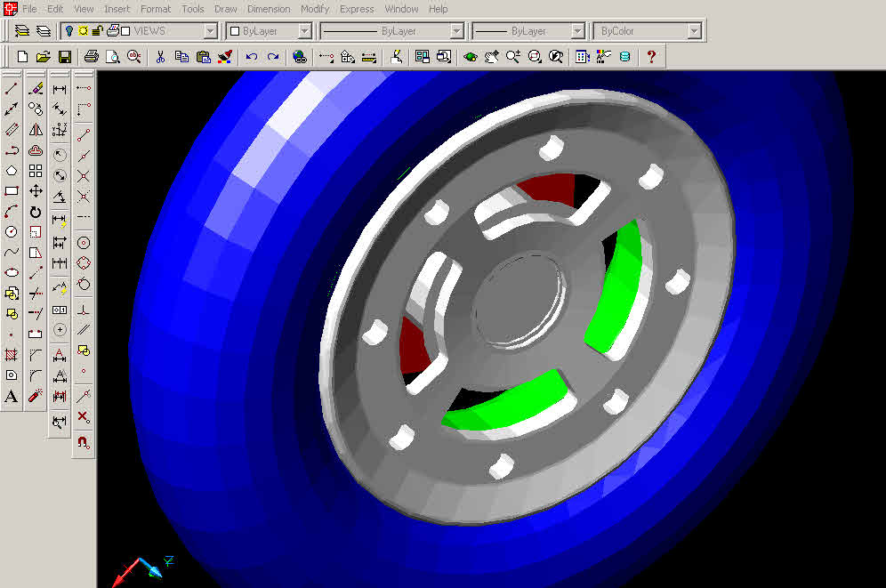Click the Match Properties paintbrush icon
This screenshot has height=588, width=886.
(x=225, y=56)
